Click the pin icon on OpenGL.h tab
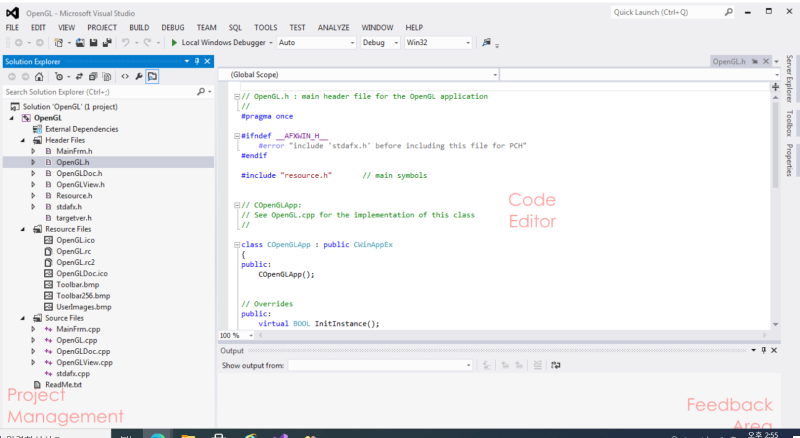800x438 pixels. [755, 61]
